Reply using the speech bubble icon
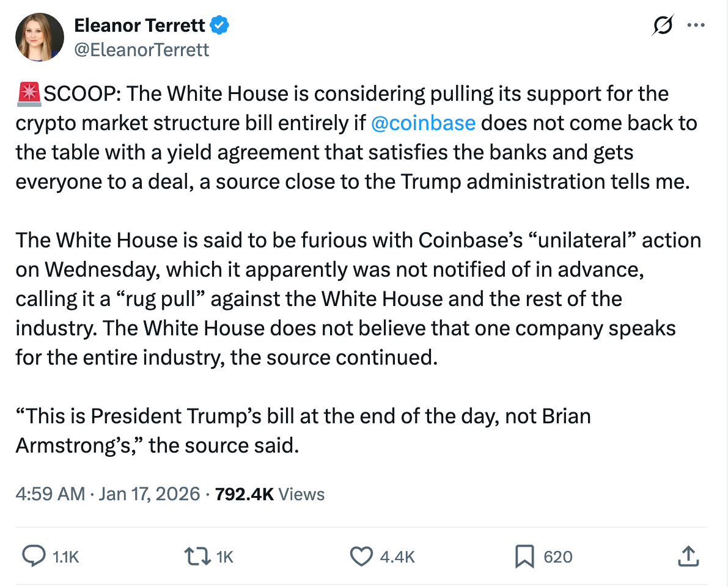The height and width of the screenshot is (587, 728). tap(32, 556)
